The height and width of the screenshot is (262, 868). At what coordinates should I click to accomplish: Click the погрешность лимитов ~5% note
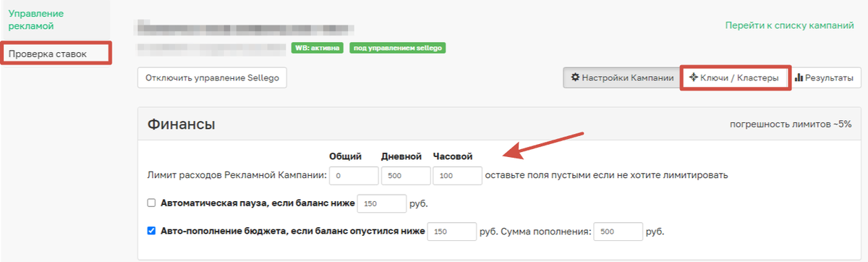pos(791,124)
